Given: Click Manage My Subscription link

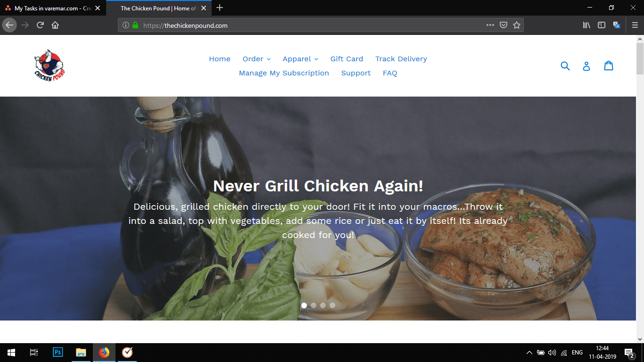Looking at the screenshot, I should (x=284, y=73).
